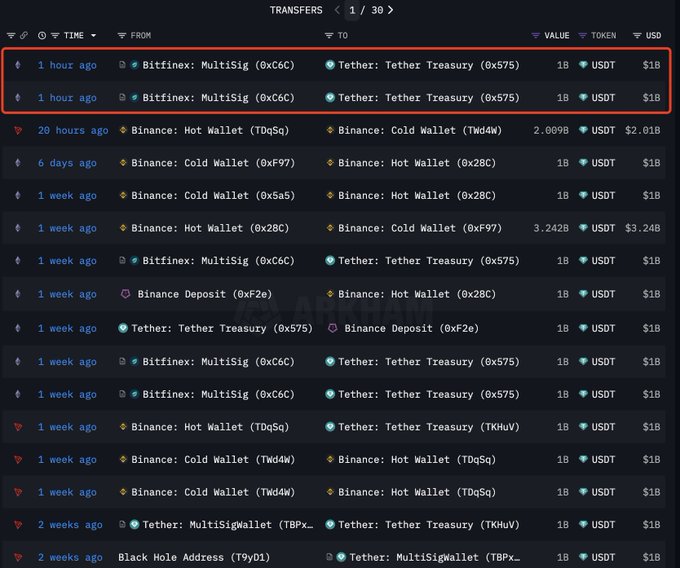Click the 2.009B value cell
The image size is (680, 568).
click(x=551, y=131)
